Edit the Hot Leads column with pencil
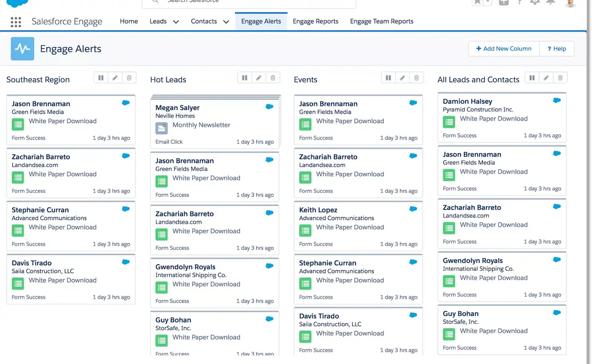 pyautogui.click(x=259, y=78)
